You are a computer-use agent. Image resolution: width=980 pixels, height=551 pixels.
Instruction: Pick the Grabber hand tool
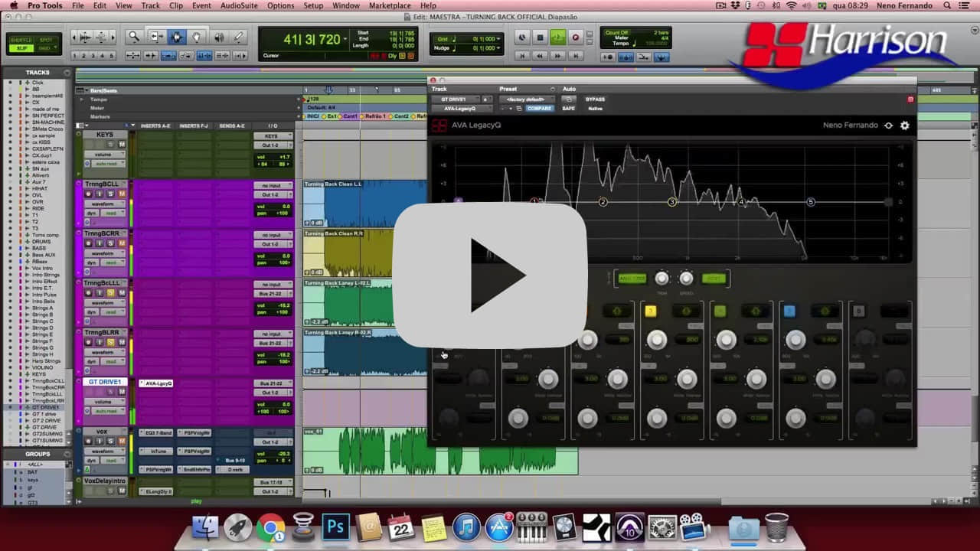198,37
